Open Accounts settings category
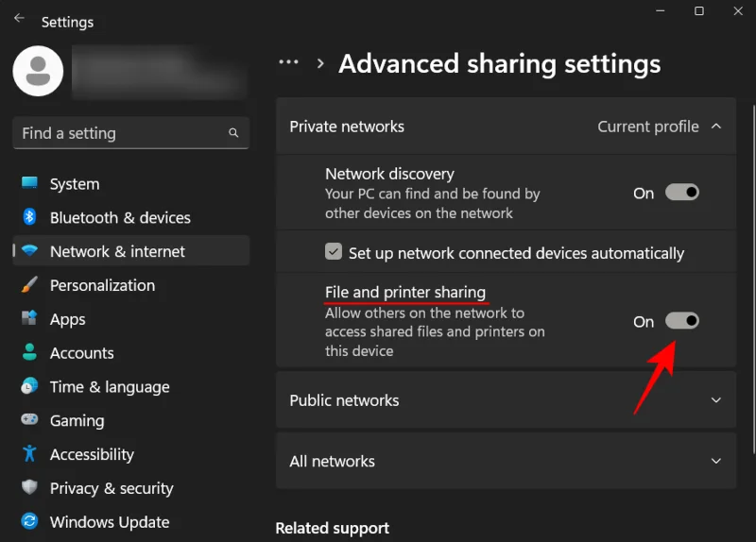The image size is (756, 542). [130, 352]
